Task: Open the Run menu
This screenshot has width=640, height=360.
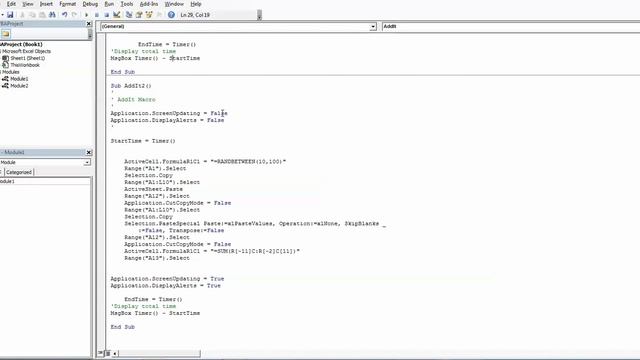Action: pyautogui.click(x=109, y=4)
